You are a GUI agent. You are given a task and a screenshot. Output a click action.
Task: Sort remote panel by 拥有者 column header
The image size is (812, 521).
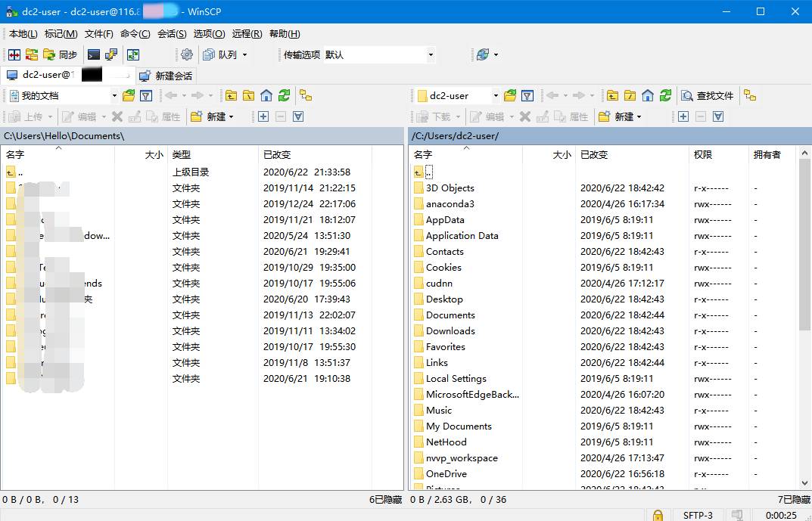click(772, 154)
